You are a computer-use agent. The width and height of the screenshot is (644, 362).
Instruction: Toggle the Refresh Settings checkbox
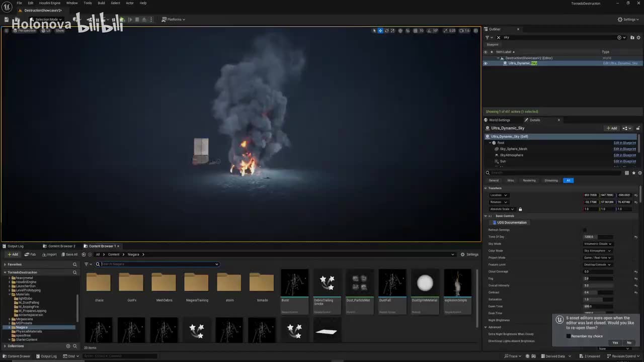(585, 230)
